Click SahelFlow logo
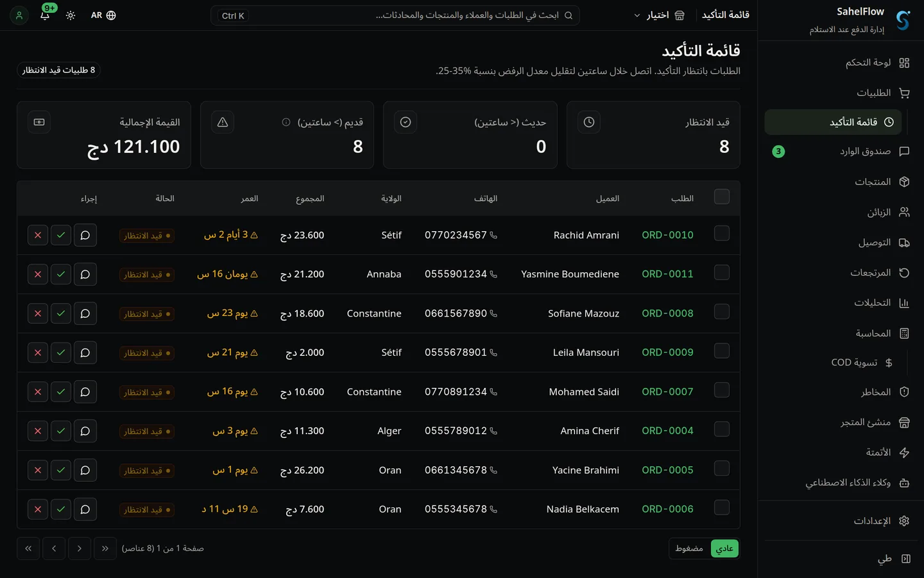Viewport: 924px width, 578px height. pyautogui.click(x=903, y=20)
